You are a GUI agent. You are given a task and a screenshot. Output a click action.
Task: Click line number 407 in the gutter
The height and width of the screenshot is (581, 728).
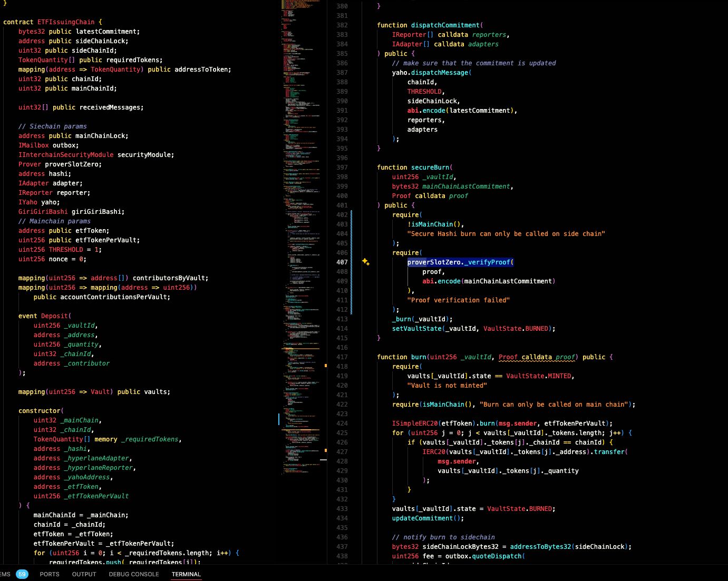tap(342, 262)
